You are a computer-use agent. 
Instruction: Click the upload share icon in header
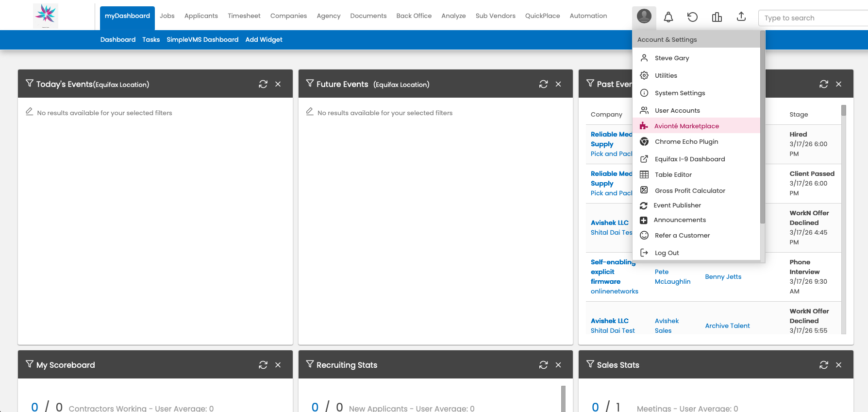741,17
